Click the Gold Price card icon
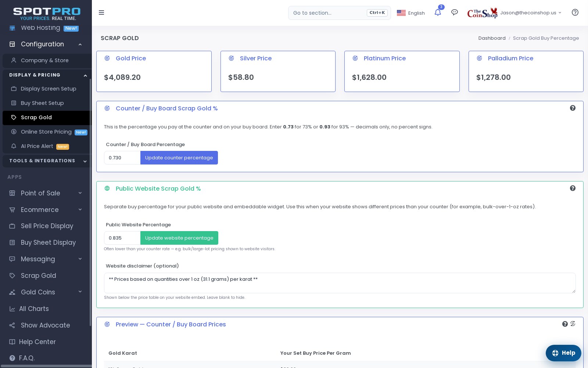The height and width of the screenshot is (368, 588). (107, 58)
